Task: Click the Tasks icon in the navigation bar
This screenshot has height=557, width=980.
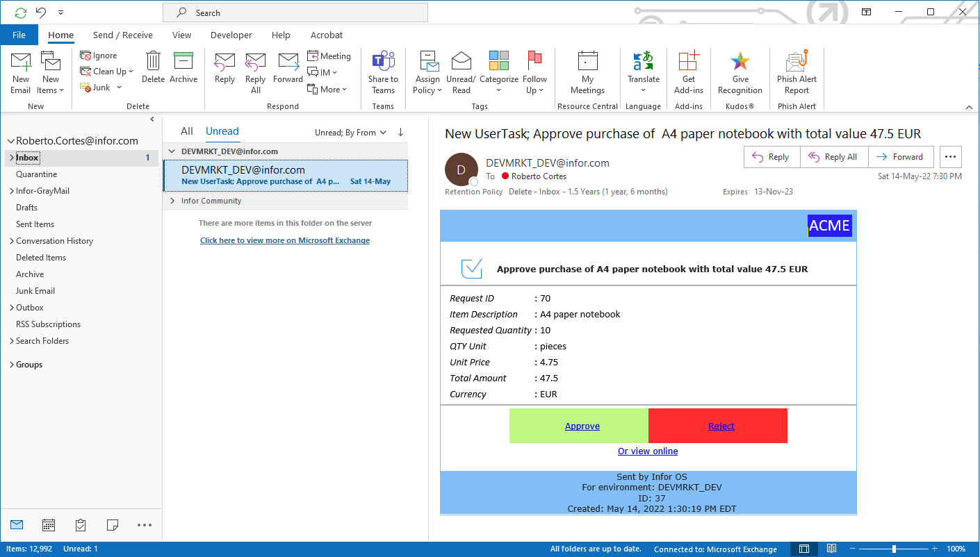Action: point(79,525)
